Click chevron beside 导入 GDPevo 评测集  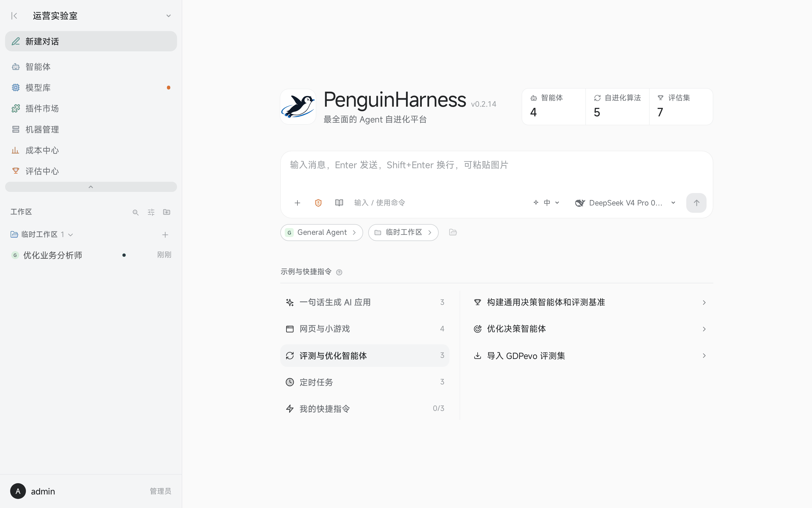[704, 356]
